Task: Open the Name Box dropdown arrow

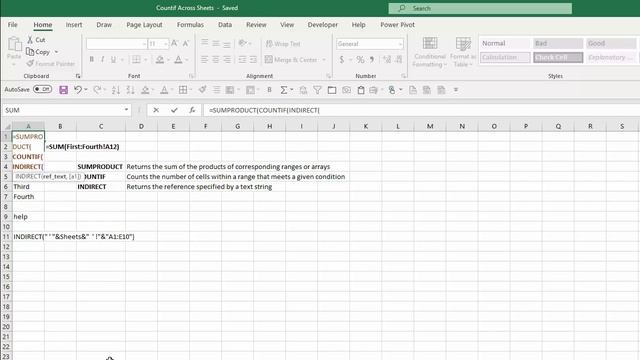Action: [x=126, y=110]
